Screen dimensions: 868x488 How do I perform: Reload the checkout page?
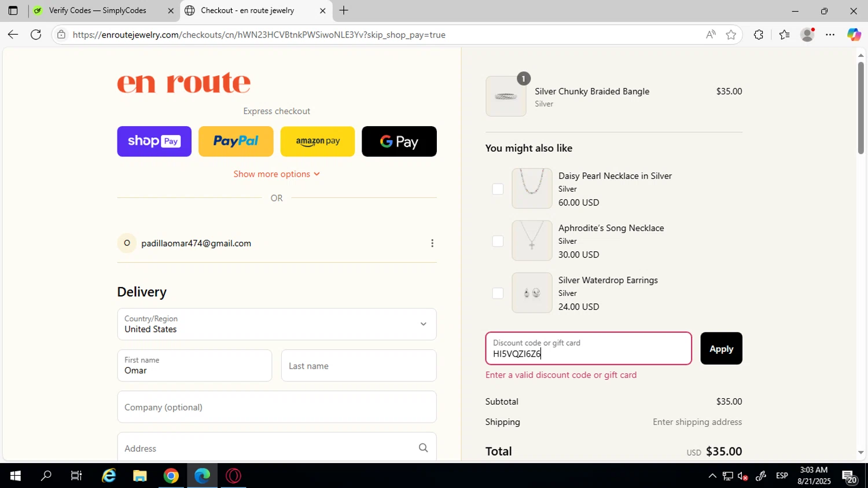[36, 35]
